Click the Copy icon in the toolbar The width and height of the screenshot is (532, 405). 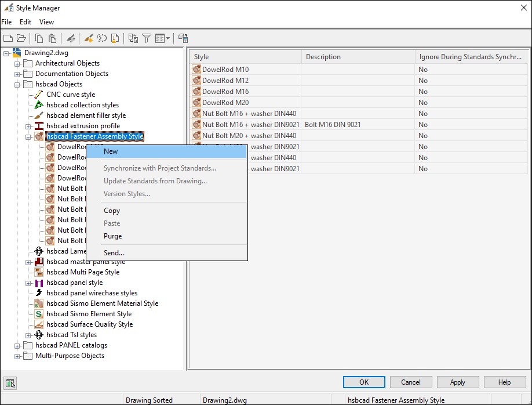coord(39,38)
